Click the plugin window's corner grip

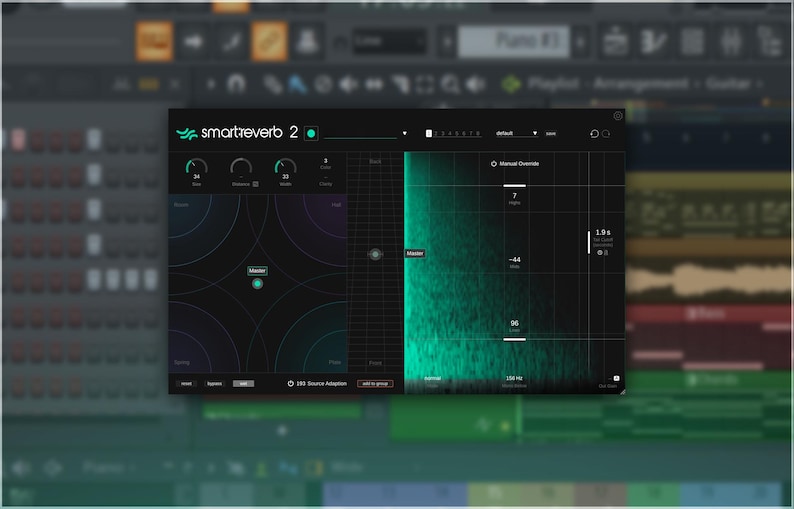(622, 391)
